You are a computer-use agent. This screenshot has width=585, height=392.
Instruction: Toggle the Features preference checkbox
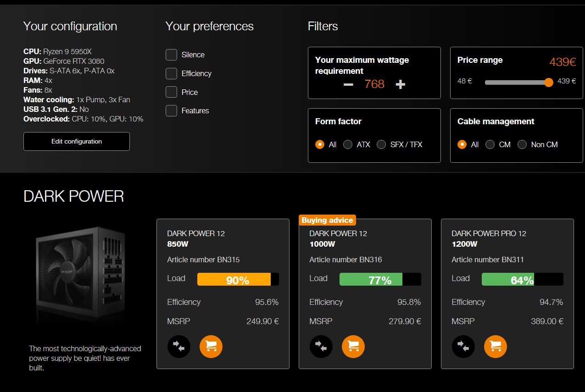click(x=171, y=110)
